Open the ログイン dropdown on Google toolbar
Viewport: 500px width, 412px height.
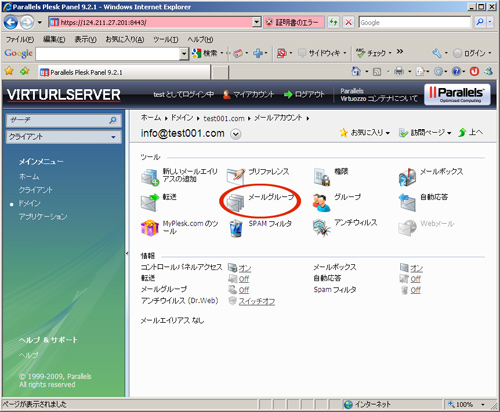(x=490, y=53)
